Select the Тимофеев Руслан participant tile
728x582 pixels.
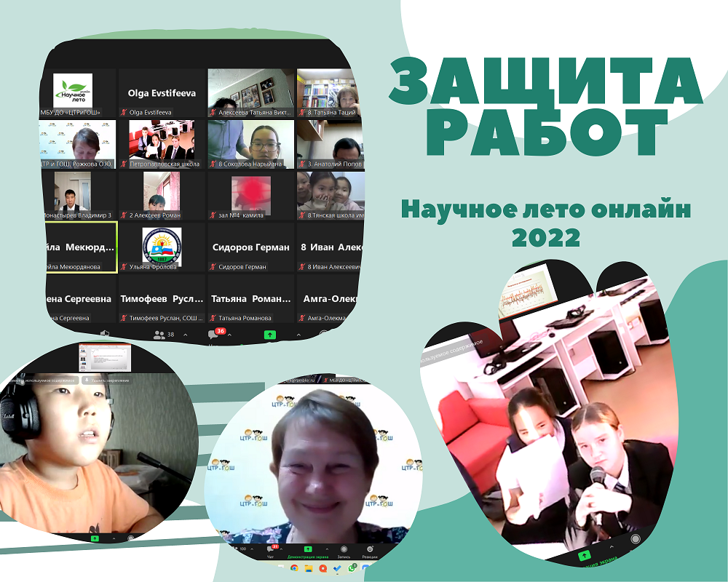tap(162, 299)
